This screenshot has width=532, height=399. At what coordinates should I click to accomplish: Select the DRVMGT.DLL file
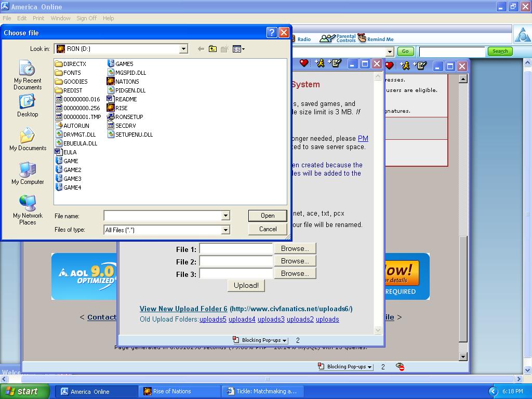coord(75,135)
